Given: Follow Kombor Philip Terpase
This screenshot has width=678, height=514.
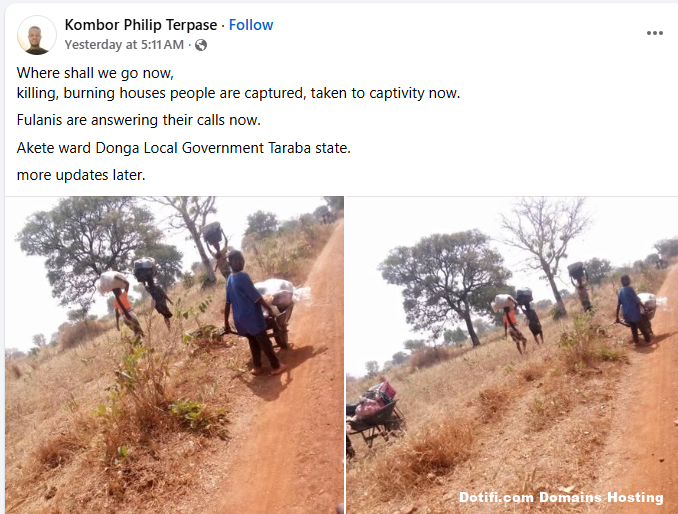Looking at the screenshot, I should point(251,25).
